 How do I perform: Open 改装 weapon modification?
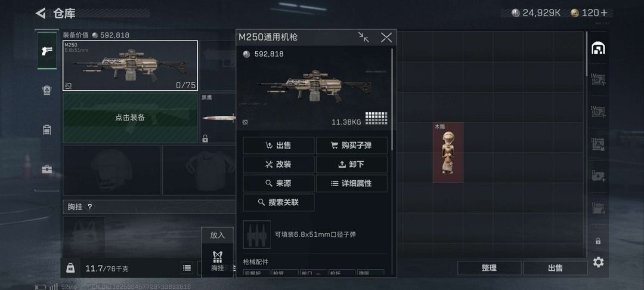[278, 164]
